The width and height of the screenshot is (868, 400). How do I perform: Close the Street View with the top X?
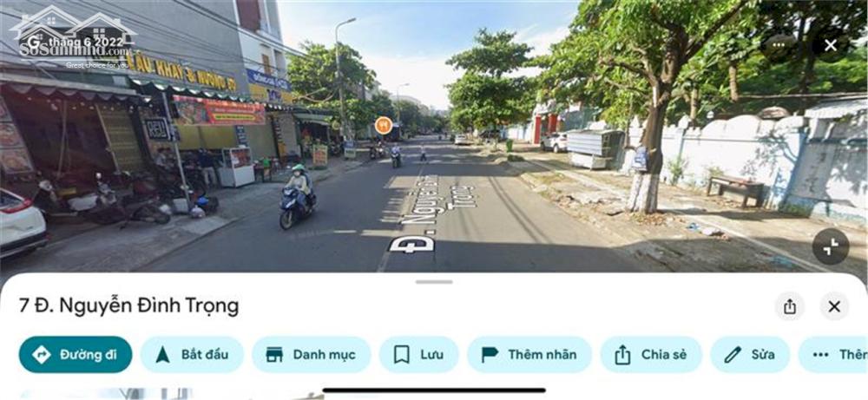tap(831, 45)
